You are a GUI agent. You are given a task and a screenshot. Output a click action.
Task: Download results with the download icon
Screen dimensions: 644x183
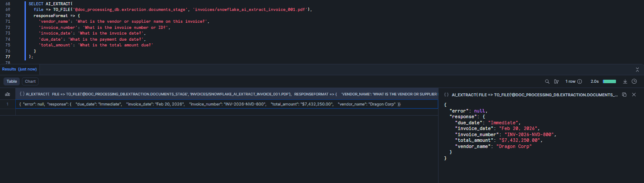(625, 81)
